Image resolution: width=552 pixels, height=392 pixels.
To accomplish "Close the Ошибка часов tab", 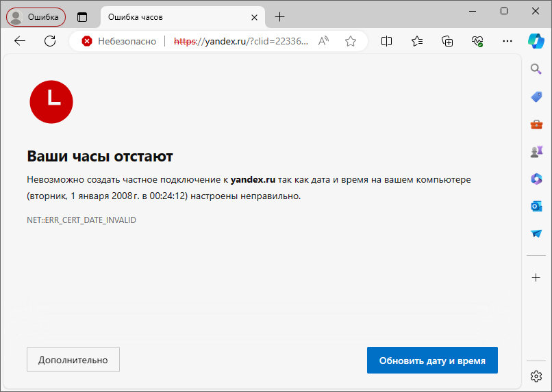I will (x=254, y=17).
